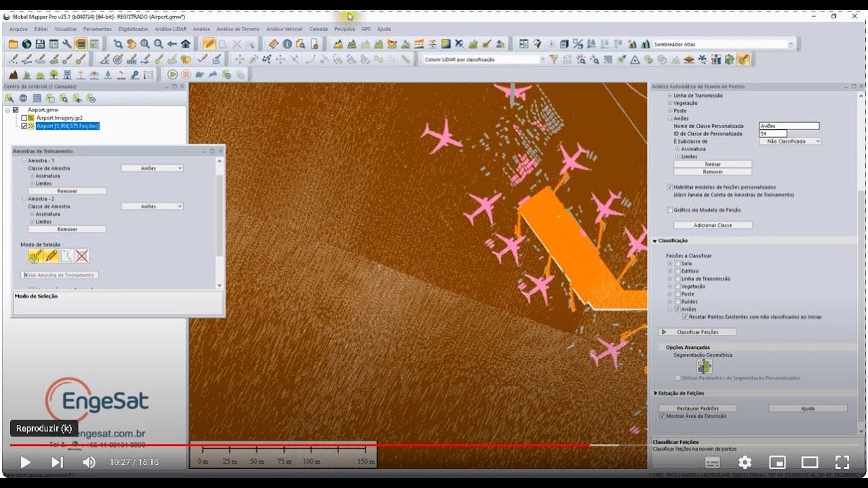The image size is (868, 488).
Task: Click the Geometric Segmentation icon
Action: click(705, 367)
